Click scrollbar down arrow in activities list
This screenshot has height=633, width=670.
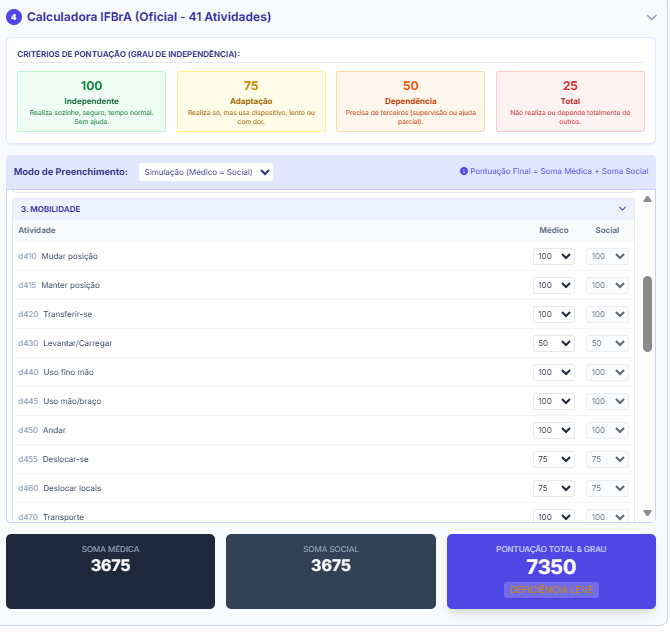point(647,513)
